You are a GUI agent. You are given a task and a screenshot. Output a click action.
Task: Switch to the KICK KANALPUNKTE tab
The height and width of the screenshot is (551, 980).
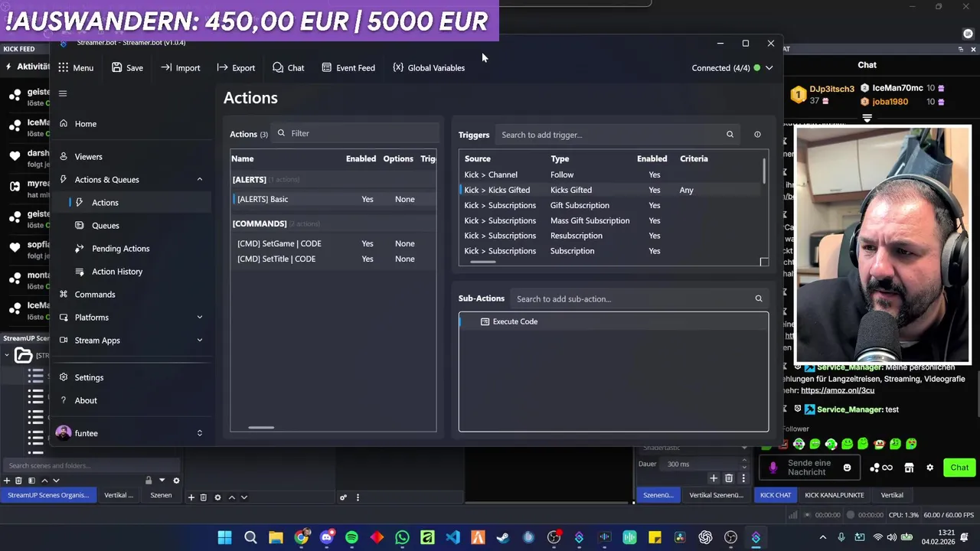[835, 495]
